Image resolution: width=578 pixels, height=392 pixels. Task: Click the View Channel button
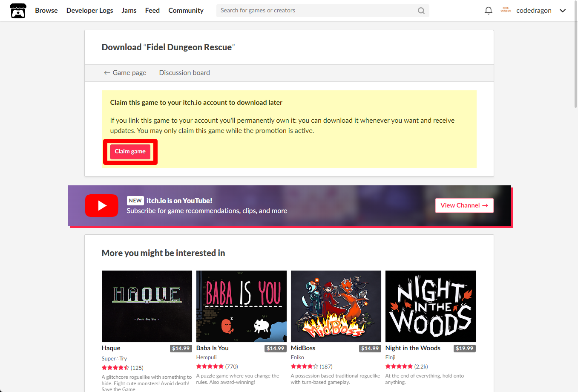[464, 205]
